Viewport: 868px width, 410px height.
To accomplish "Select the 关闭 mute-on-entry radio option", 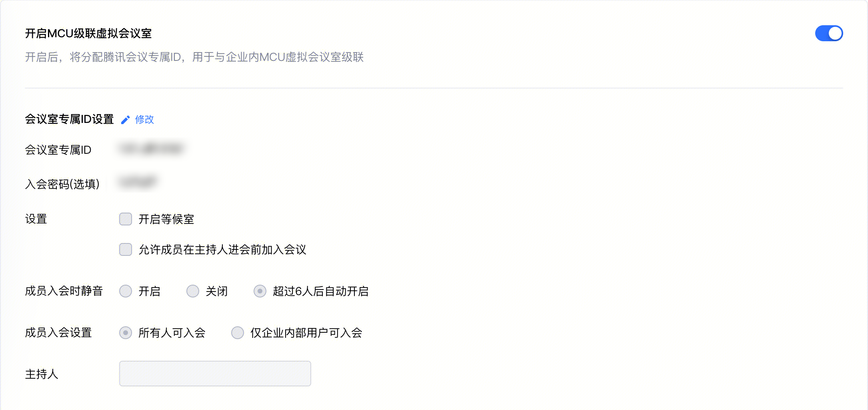I will pyautogui.click(x=193, y=291).
